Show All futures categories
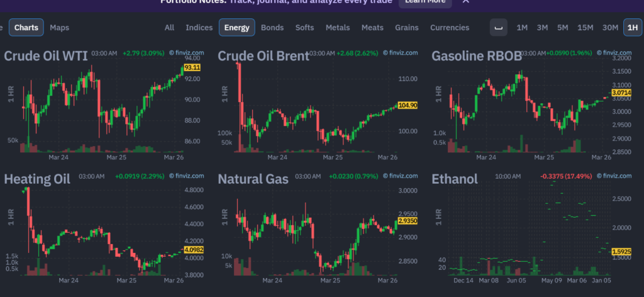The width and height of the screenshot is (644, 297). [169, 28]
